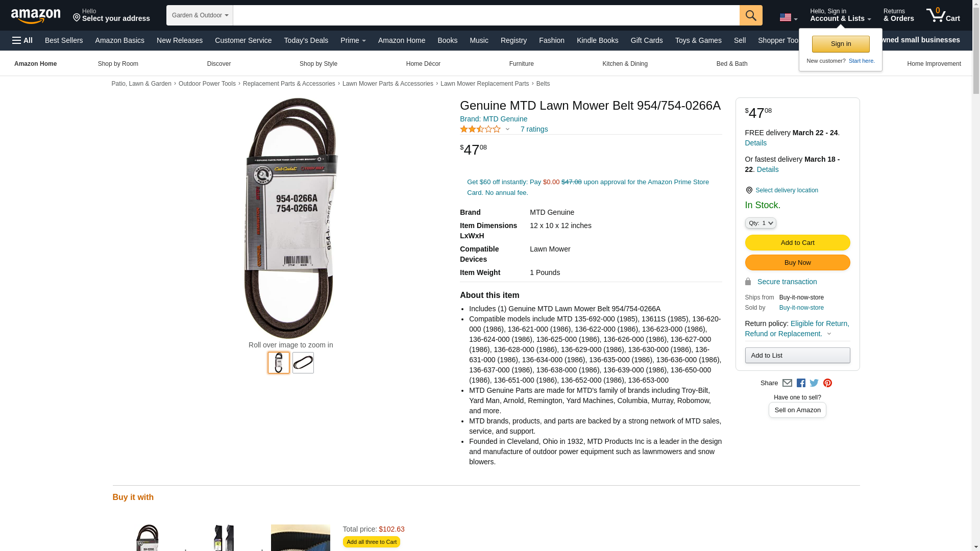Expand the Garden & Outdoor search category dropdown
Viewport: 980px width, 551px height.
(200, 15)
